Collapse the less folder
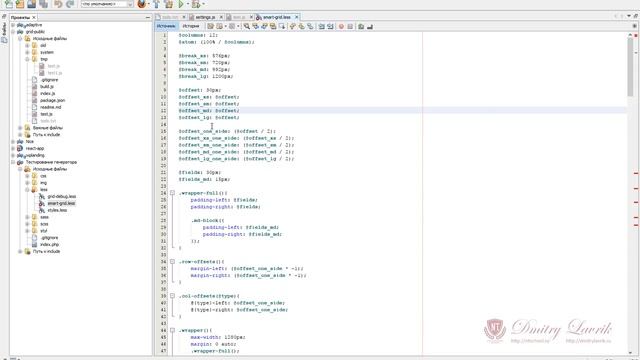 coord(27,190)
